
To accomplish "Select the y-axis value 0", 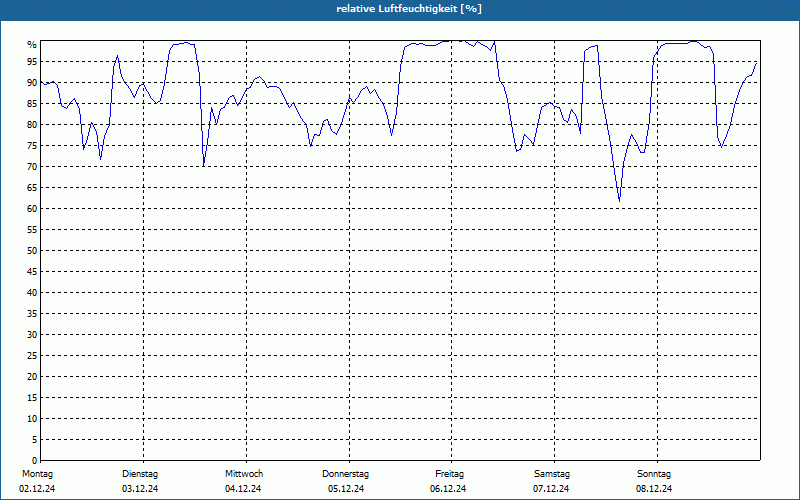I will 34,461.
